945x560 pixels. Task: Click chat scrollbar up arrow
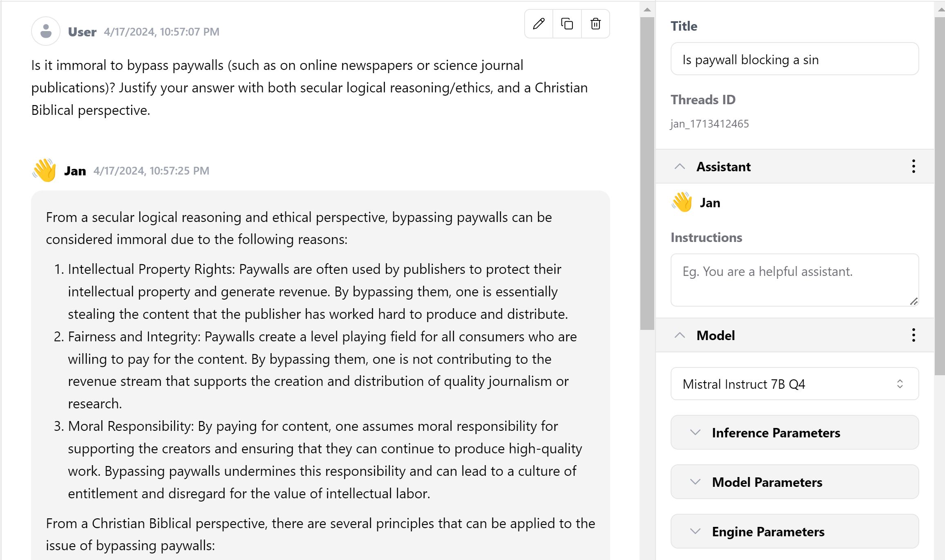pyautogui.click(x=647, y=10)
